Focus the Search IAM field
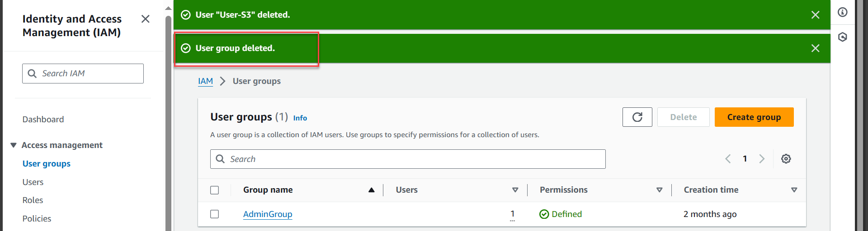Viewport: 868px width, 231px height. pyautogui.click(x=83, y=74)
